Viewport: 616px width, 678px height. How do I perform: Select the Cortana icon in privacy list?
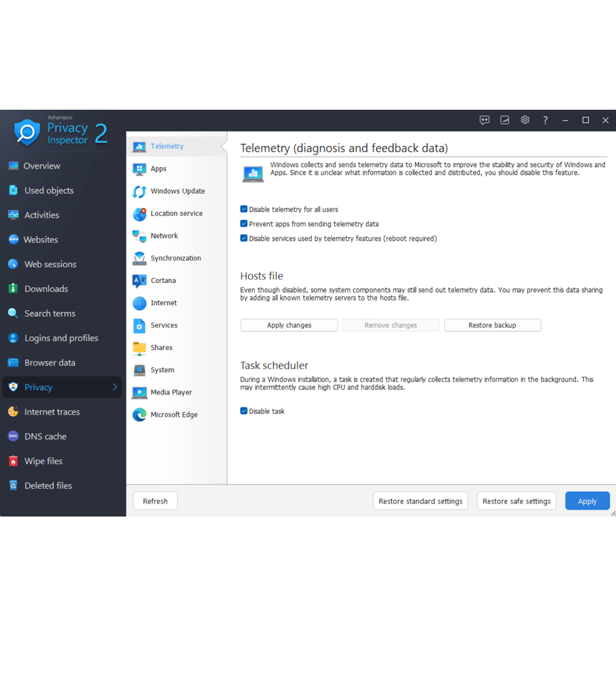[x=140, y=281]
